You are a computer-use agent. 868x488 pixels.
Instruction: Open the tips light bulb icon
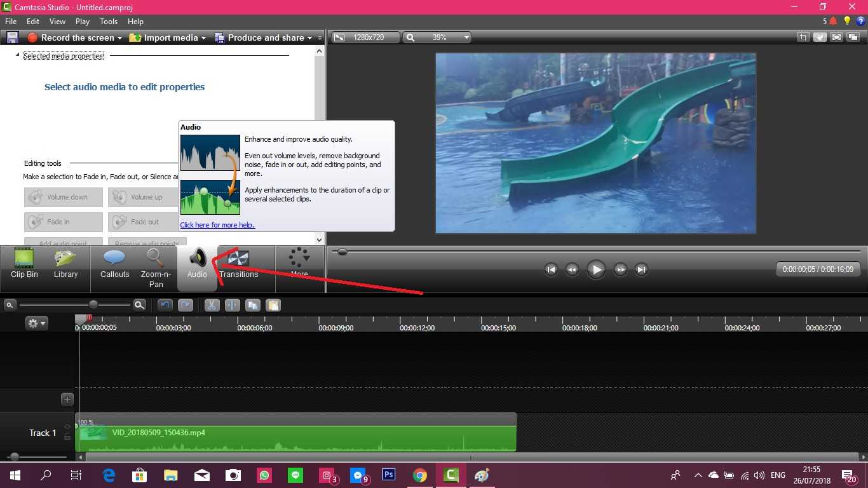pyautogui.click(x=847, y=21)
